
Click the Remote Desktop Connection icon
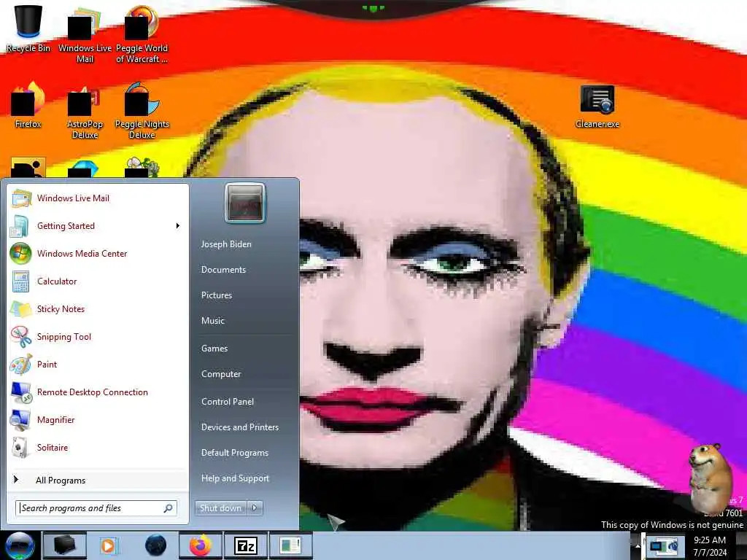(x=21, y=392)
